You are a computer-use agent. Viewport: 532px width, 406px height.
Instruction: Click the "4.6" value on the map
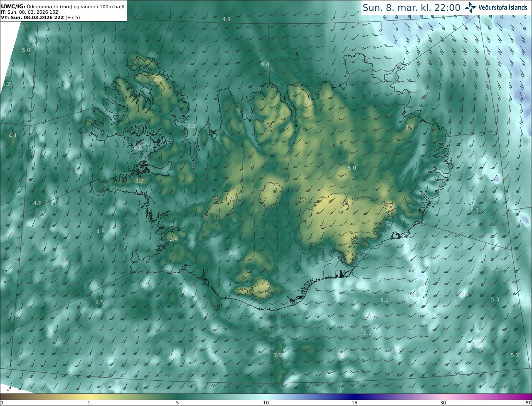coord(37,203)
